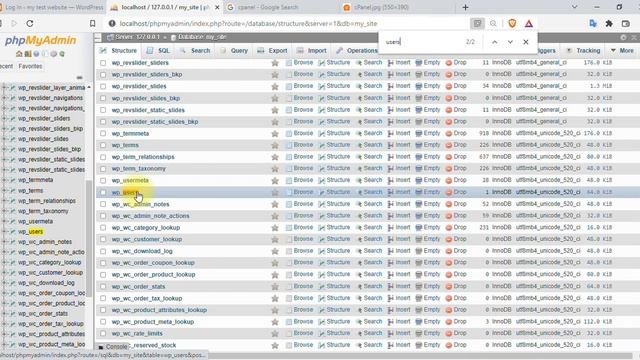Screen dimensions: 640x360
Task: Open the Query tab
Action: click(x=234, y=51)
